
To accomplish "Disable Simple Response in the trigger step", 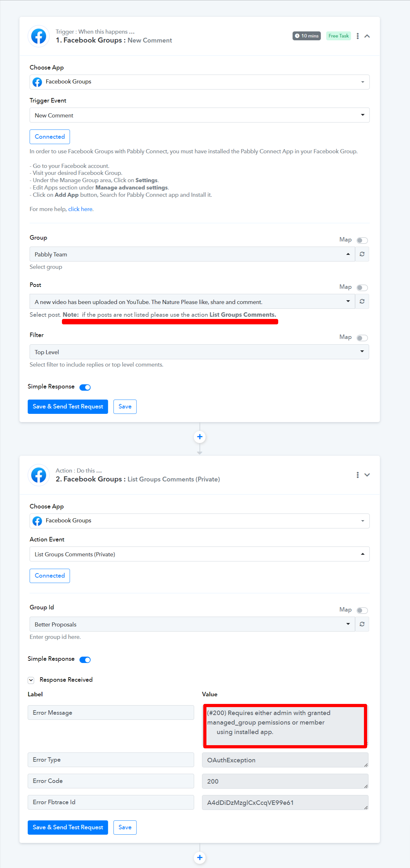I will [x=85, y=387].
